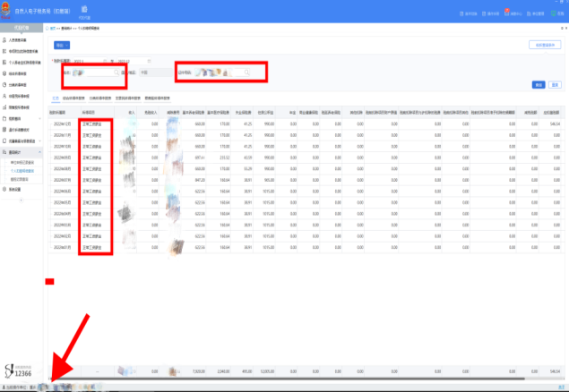Screen dimensions: 569x392
Task: Open 消息中心 with red notification badge
Action: [x=508, y=13]
